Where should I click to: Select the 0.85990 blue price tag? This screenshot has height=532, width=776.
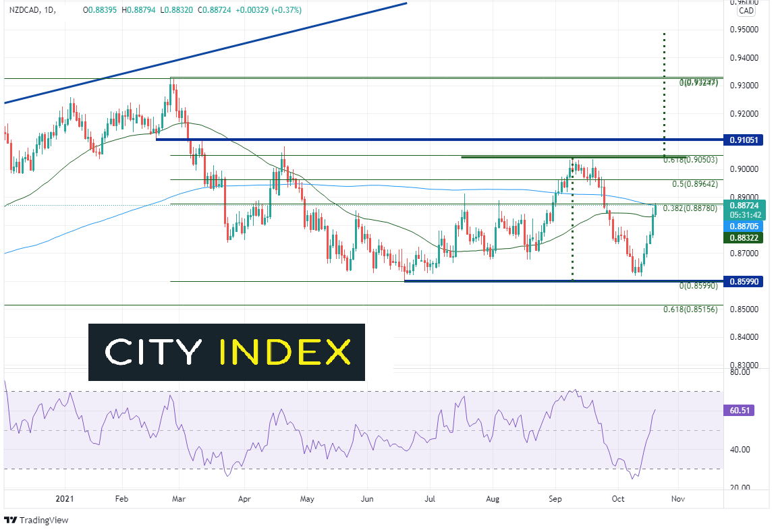pos(744,282)
